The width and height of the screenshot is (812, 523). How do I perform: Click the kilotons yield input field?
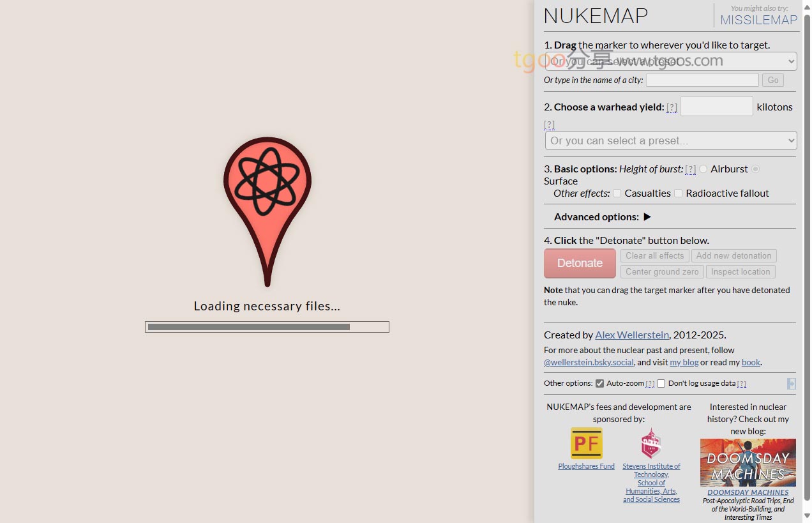tap(716, 107)
